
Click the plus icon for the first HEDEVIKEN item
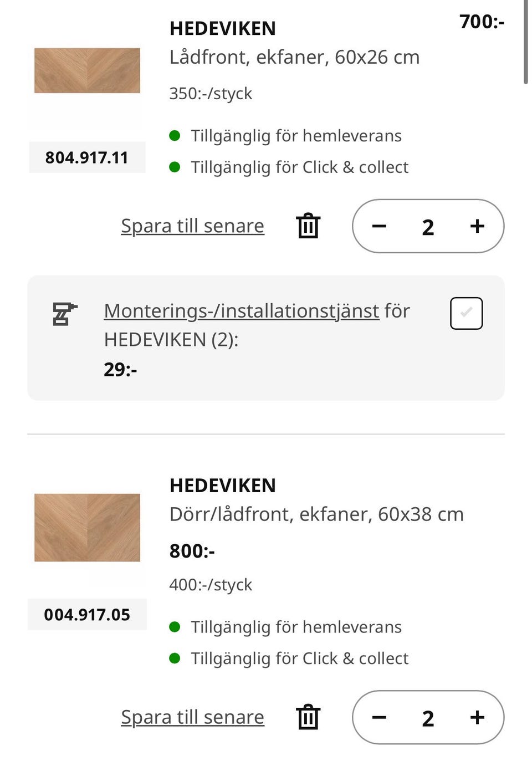pyautogui.click(x=477, y=226)
